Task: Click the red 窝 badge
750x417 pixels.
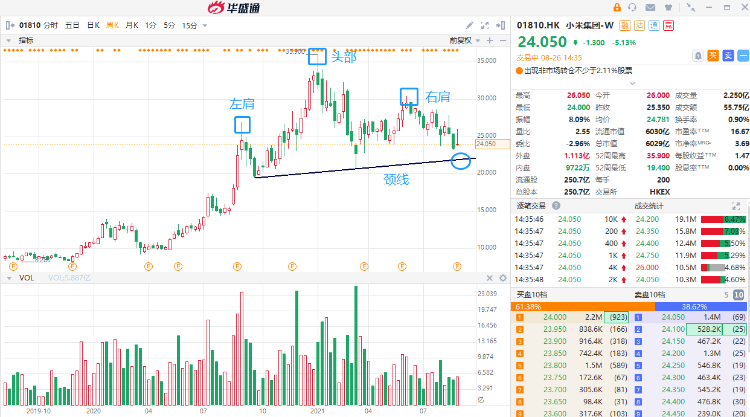Action: pos(669,25)
